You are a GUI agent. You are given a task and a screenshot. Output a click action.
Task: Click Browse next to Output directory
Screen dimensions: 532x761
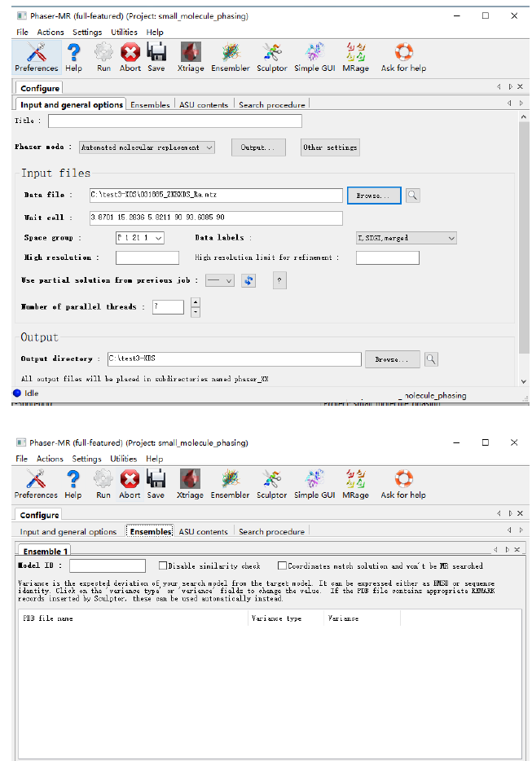392,359
